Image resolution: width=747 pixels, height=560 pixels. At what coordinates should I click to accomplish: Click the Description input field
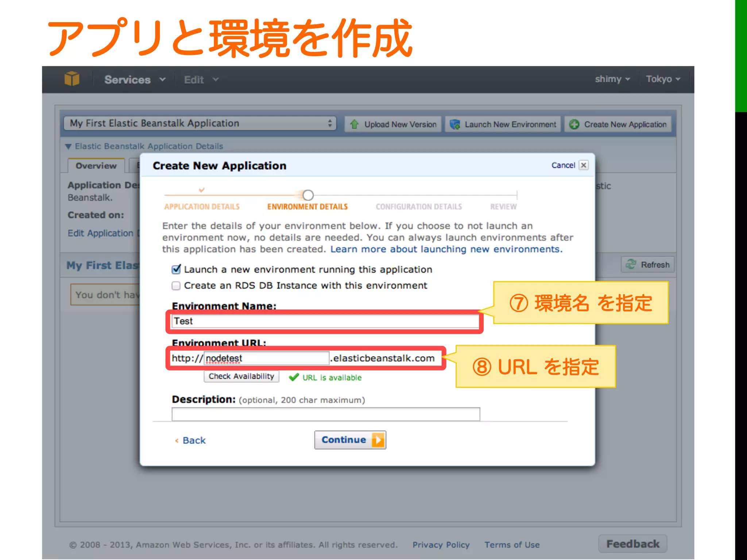click(x=326, y=414)
